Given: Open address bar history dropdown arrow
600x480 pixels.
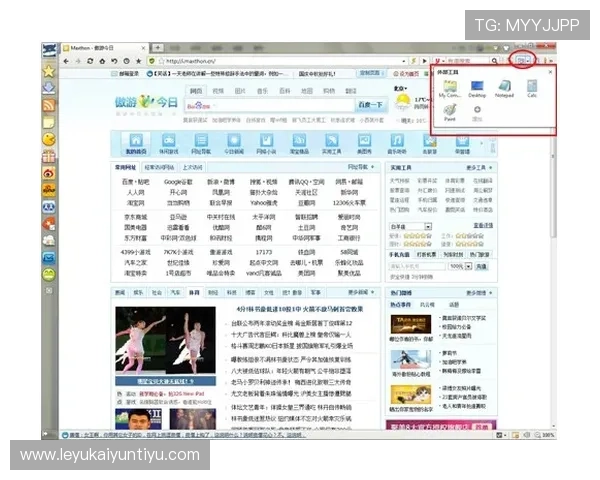Looking at the screenshot, I should pyautogui.click(x=404, y=61).
